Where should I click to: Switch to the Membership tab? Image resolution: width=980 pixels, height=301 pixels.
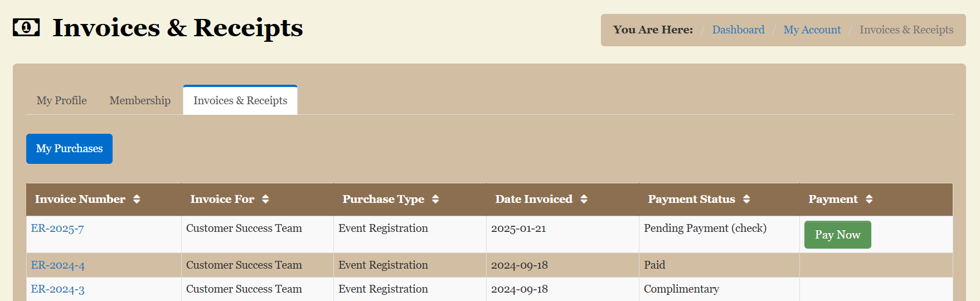[x=140, y=100]
